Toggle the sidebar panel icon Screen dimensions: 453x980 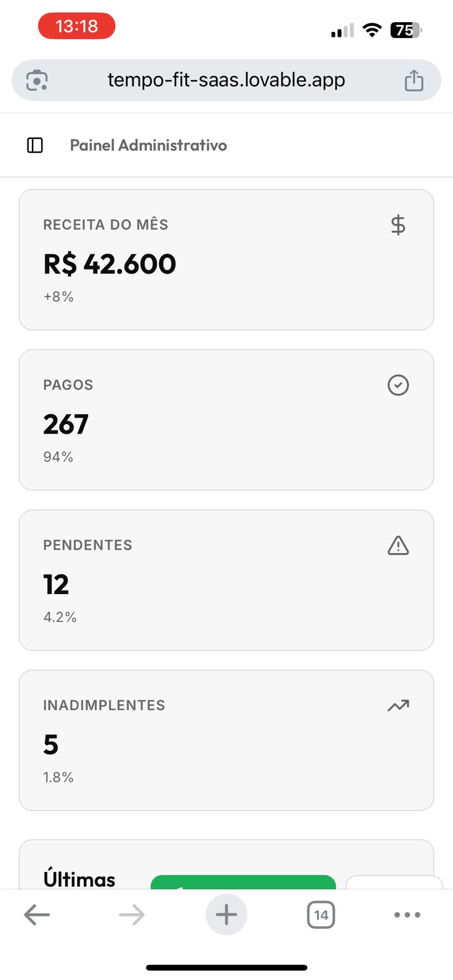coord(35,145)
